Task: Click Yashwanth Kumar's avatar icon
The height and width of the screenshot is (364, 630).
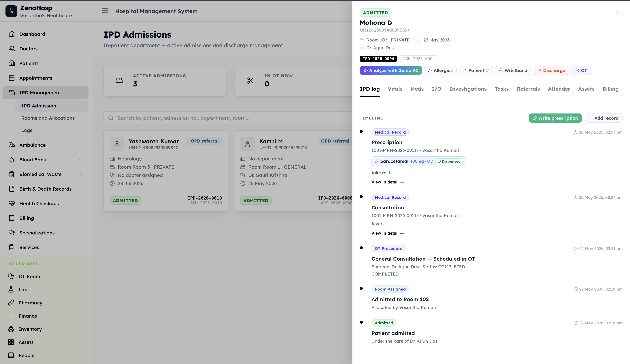Action: [x=117, y=144]
